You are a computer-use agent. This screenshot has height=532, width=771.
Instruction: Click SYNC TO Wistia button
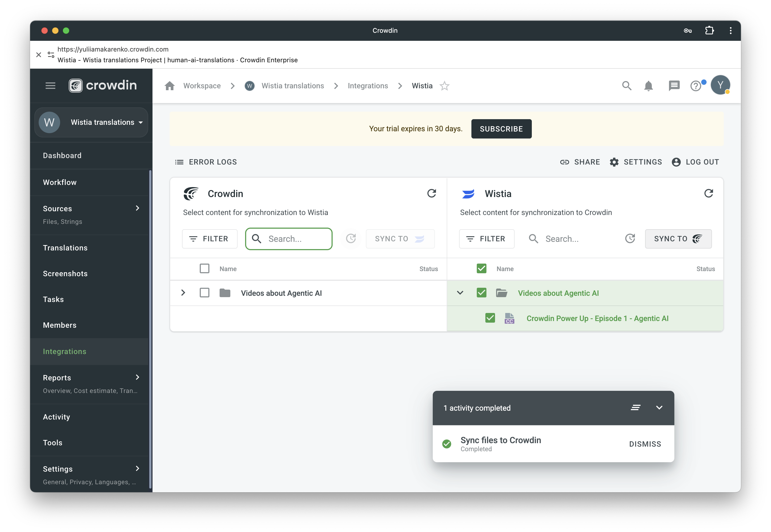[400, 239]
